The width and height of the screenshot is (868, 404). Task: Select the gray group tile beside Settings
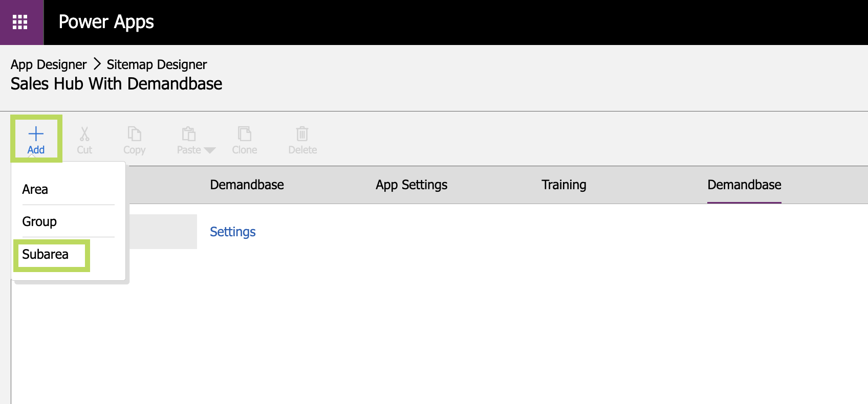point(163,232)
